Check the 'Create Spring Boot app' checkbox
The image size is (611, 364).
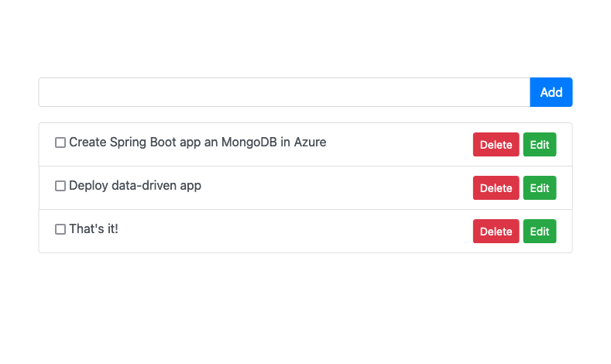tap(60, 143)
